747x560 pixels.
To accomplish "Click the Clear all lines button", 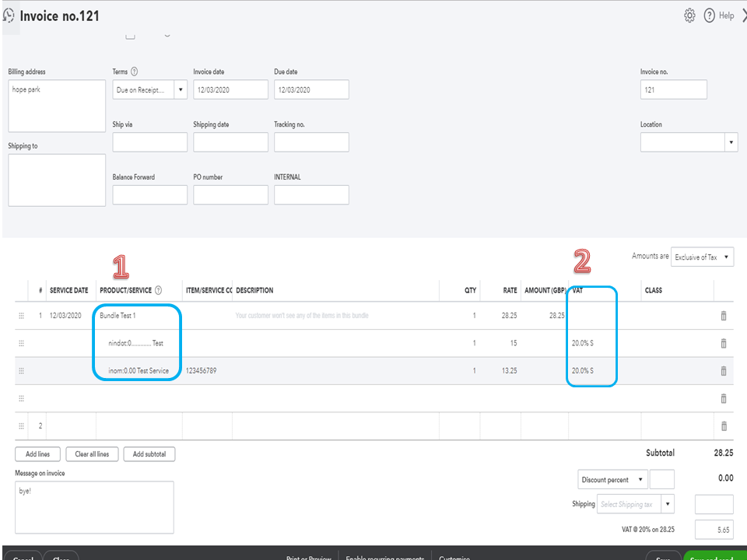I will (92, 454).
